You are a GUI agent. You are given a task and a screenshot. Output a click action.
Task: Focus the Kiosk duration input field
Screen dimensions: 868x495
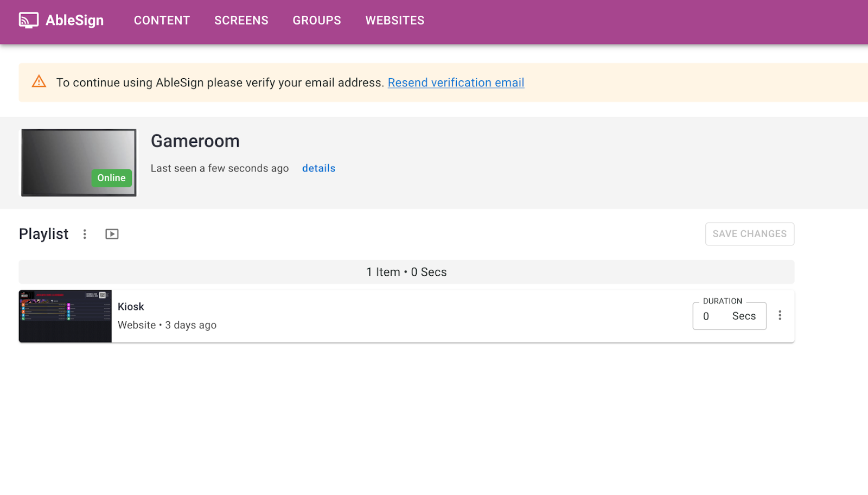[x=713, y=316]
